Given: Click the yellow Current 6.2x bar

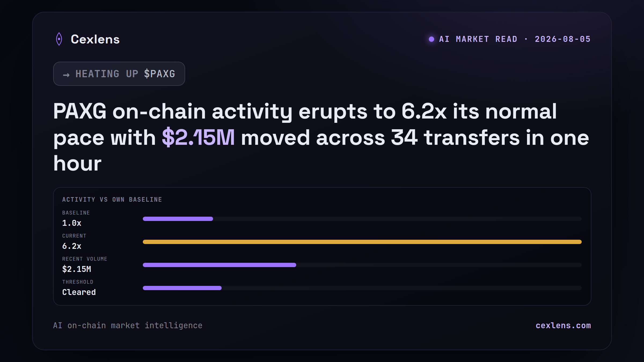Looking at the screenshot, I should 362,242.
